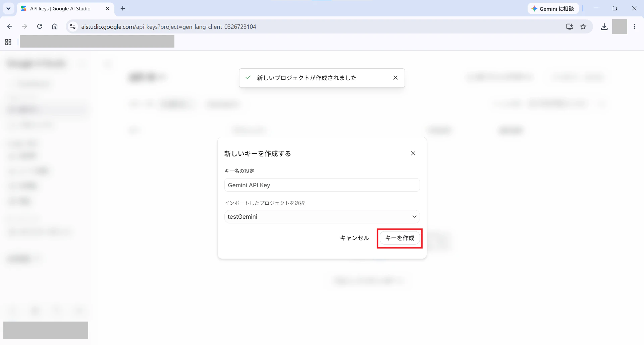Bookmark this page with star
Screen dimensions: 644x345
coord(583,26)
